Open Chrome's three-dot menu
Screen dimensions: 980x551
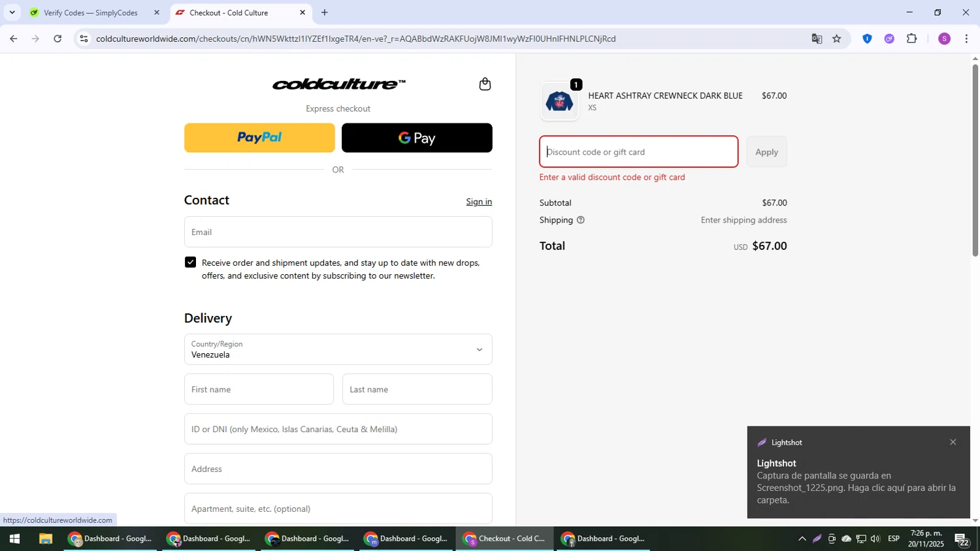(x=966, y=39)
